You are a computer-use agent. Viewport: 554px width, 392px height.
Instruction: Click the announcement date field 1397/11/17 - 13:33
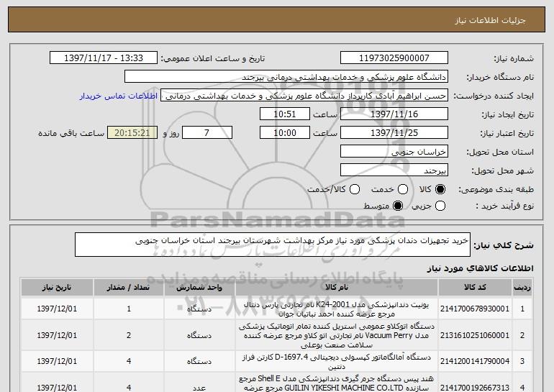(104, 58)
